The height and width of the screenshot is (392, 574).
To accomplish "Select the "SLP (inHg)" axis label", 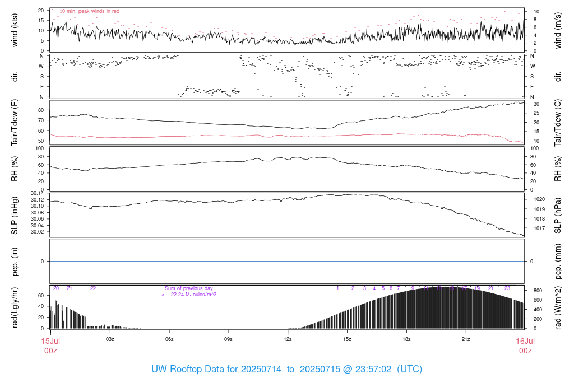I will (15, 216).
